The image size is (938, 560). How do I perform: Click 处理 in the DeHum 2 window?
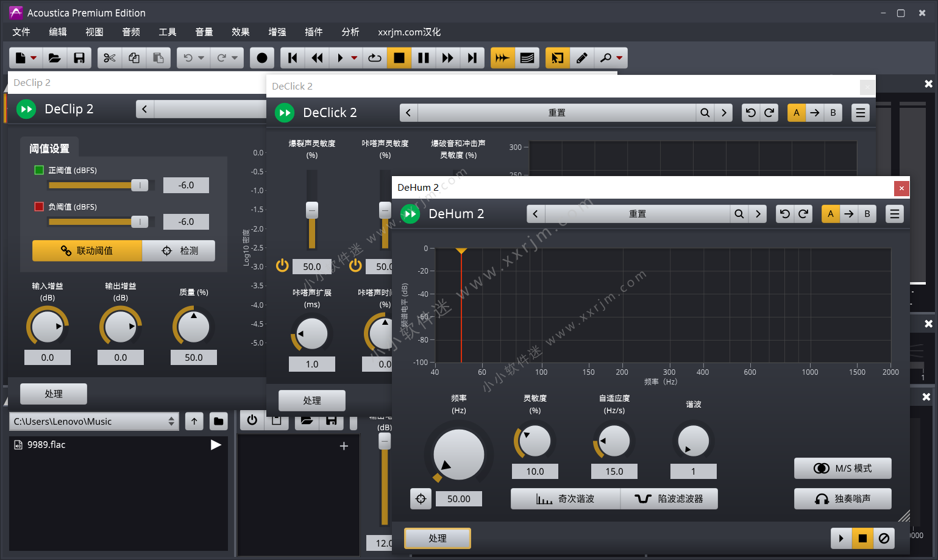point(438,538)
